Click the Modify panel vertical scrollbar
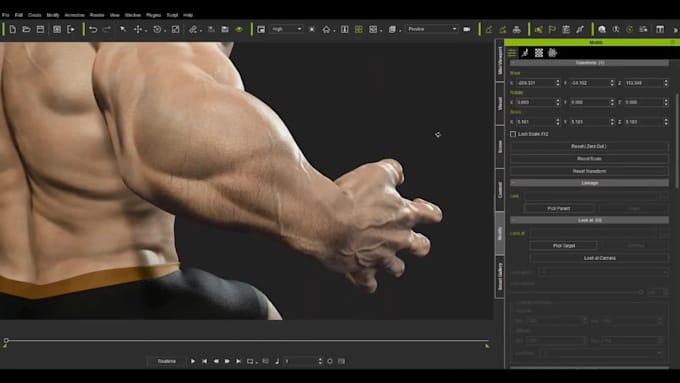Screen dimensions: 680x383 [x=677, y=141]
